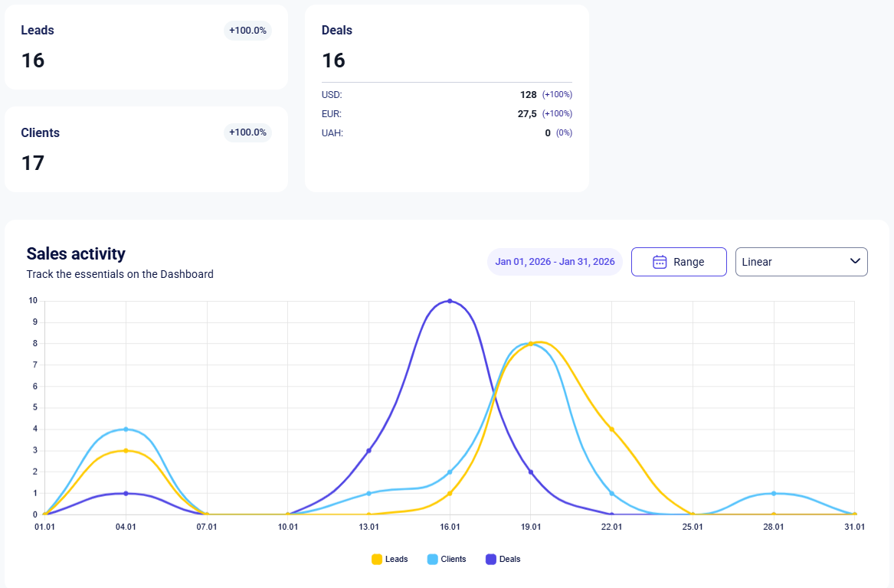This screenshot has width=894, height=588.
Task: Click the Sales activity heading
Action: point(76,253)
